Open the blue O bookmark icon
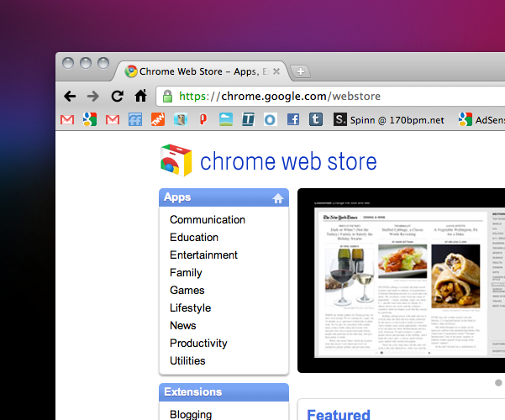505x420 pixels. point(271,120)
